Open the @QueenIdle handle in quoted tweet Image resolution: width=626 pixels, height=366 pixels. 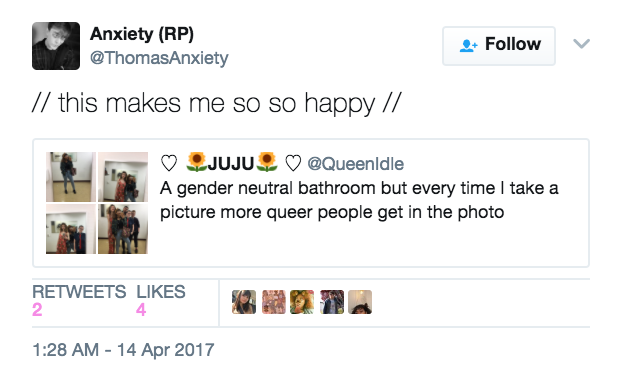click(355, 164)
